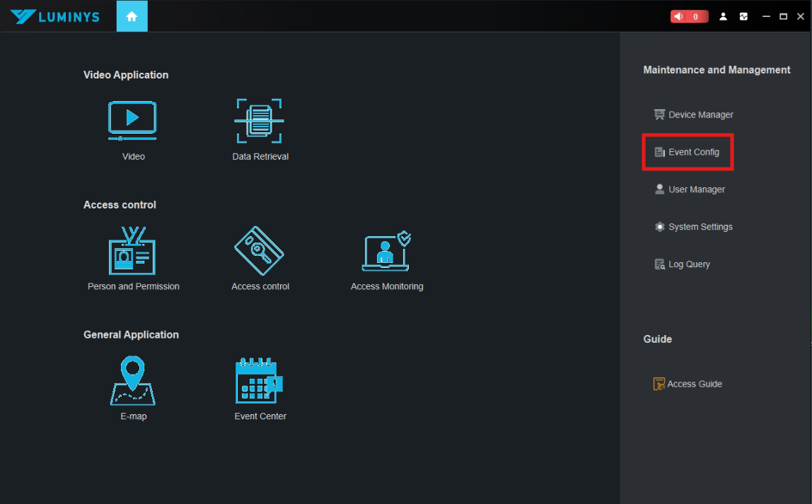Open the E-map location icon
This screenshot has width=812, height=504.
point(132,381)
